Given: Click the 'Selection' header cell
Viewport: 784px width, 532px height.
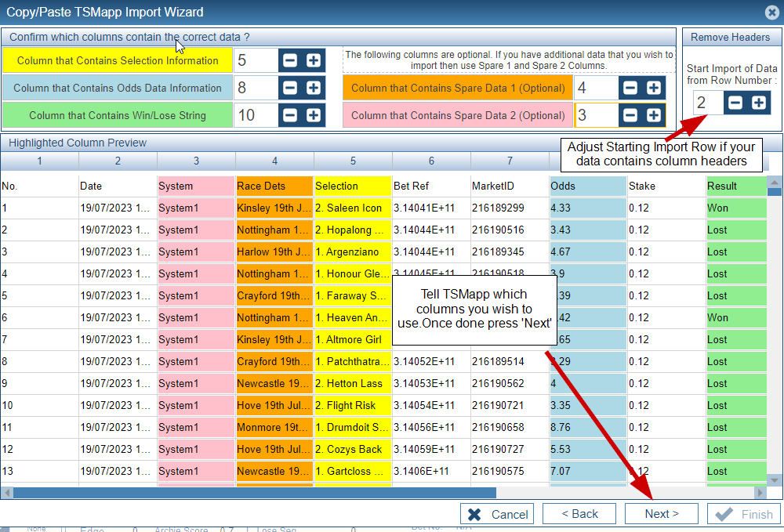Looking at the screenshot, I should coord(353,186).
